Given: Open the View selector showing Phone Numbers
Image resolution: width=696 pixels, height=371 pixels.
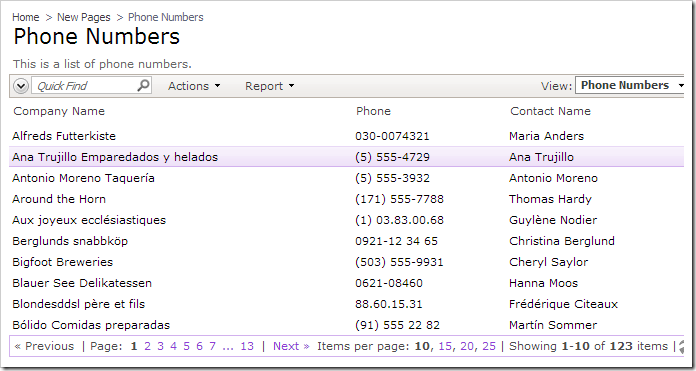Looking at the screenshot, I should (630, 85).
